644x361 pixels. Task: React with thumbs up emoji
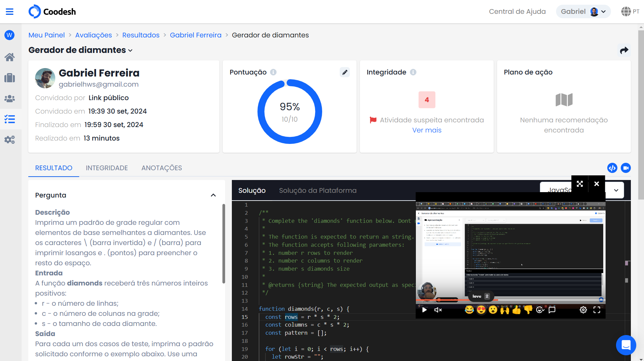click(x=516, y=310)
